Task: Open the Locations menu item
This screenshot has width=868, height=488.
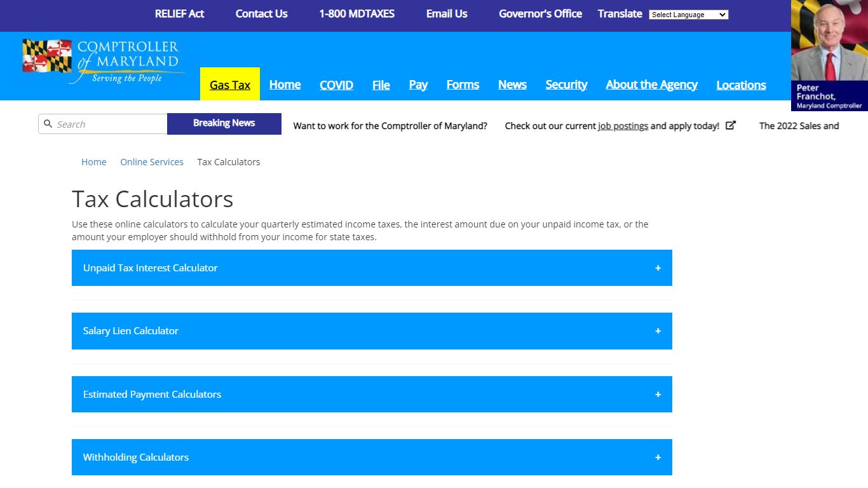Action: [x=741, y=85]
